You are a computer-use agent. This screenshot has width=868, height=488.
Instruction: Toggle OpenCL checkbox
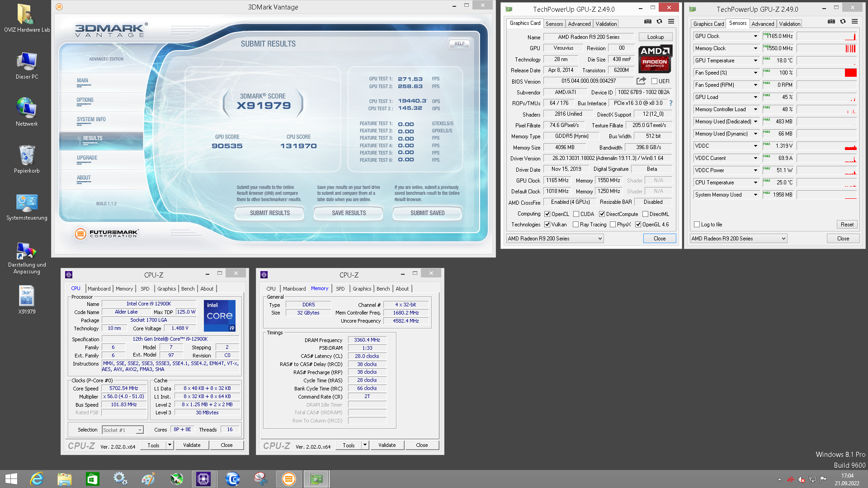(547, 214)
